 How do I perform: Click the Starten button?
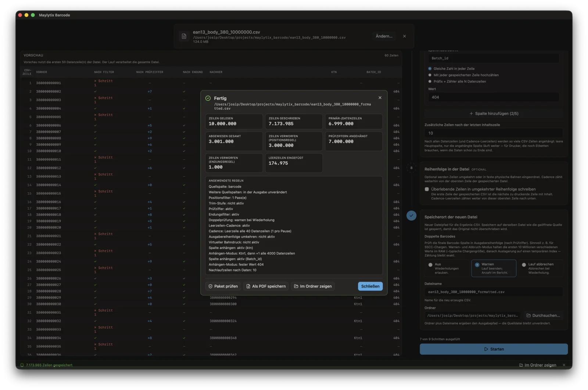coord(494,349)
